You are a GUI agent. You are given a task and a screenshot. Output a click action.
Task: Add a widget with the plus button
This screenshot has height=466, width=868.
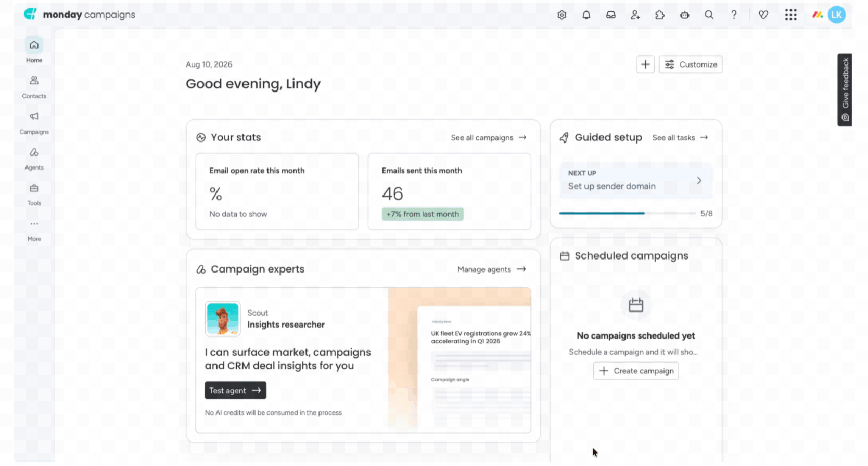(x=645, y=64)
